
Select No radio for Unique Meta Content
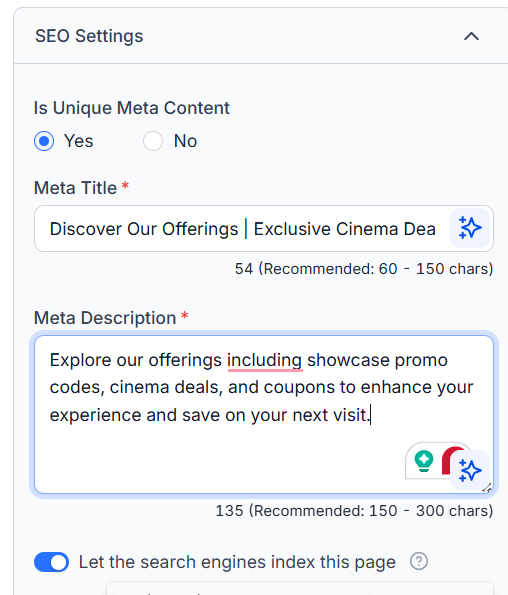(153, 141)
